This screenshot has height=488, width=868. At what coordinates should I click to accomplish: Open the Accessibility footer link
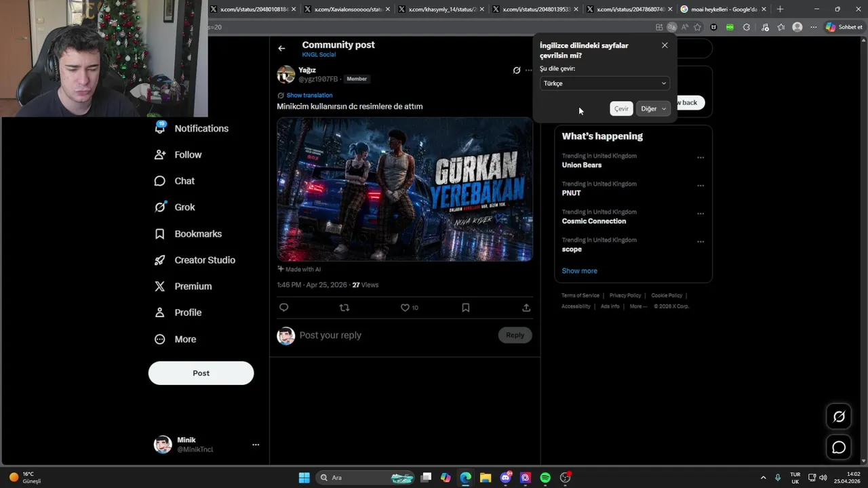pyautogui.click(x=576, y=306)
